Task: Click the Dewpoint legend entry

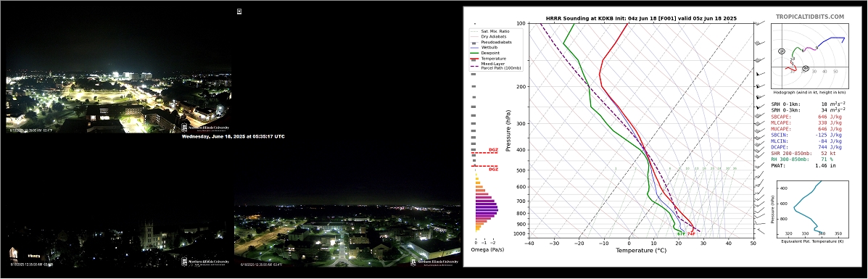Action: tap(488, 53)
